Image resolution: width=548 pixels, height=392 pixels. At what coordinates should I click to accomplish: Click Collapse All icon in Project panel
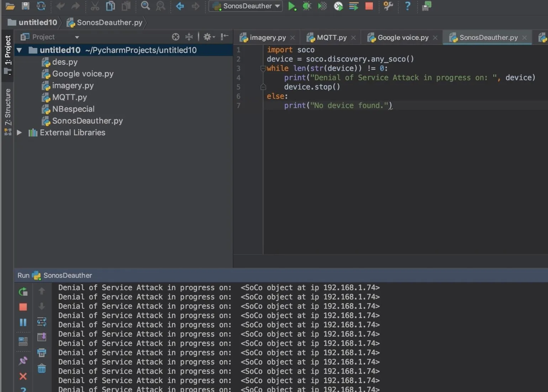[189, 37]
